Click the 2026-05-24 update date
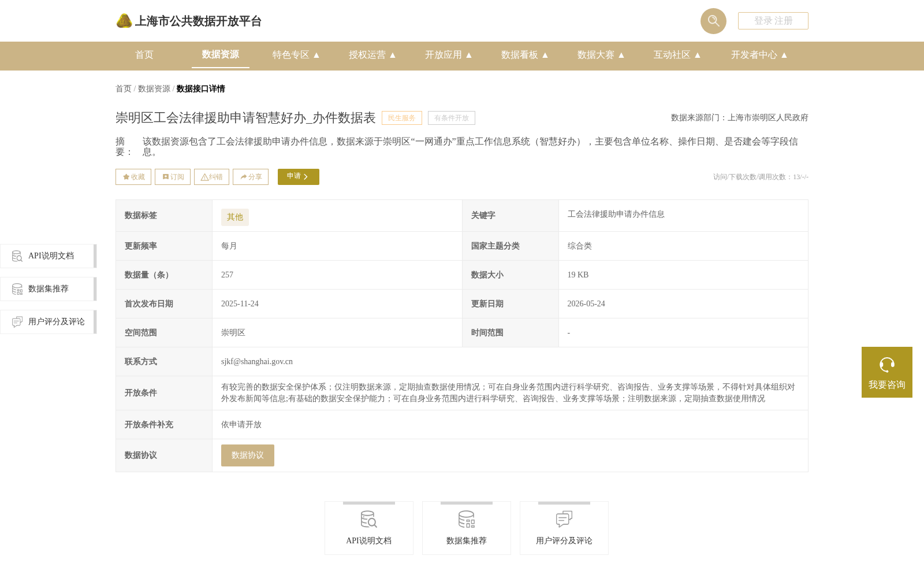This screenshot has height=578, width=924. (x=586, y=304)
